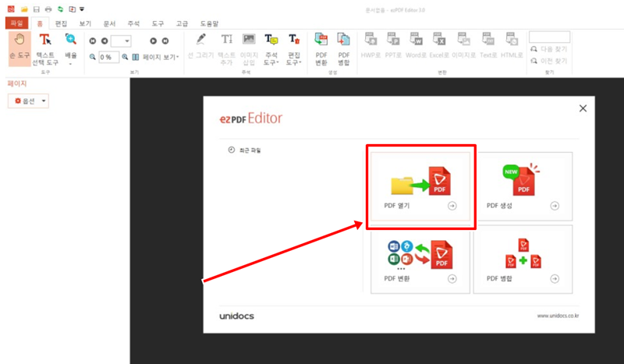Go to next page arrow
Viewport: 624px width, 364px height.
pyautogui.click(x=153, y=41)
